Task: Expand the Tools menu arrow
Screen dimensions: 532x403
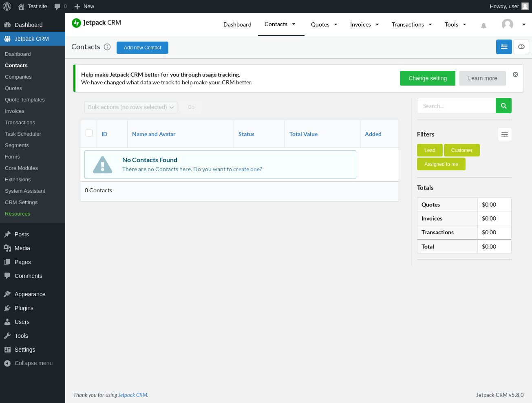Action: pos(464,24)
